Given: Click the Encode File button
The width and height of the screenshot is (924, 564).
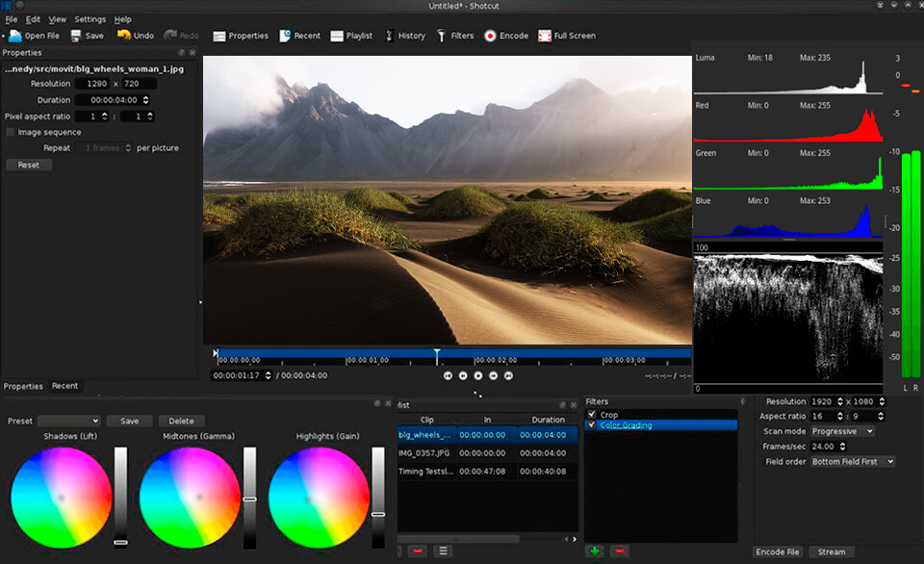Looking at the screenshot, I should click(777, 551).
